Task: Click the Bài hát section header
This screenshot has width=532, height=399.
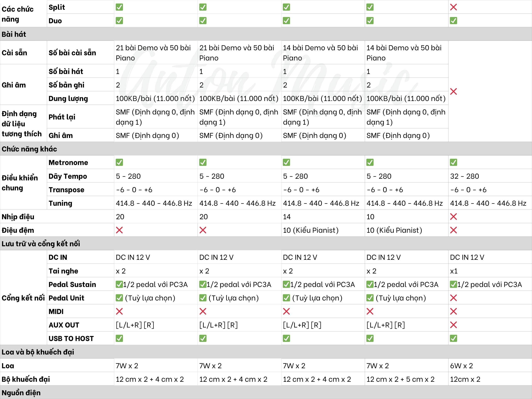Action: pos(14,34)
